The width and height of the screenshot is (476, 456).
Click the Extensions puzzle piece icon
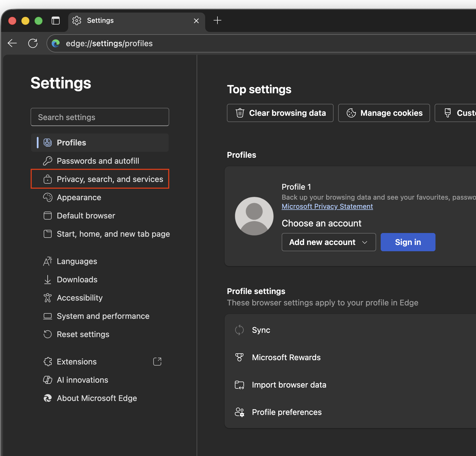pos(48,362)
